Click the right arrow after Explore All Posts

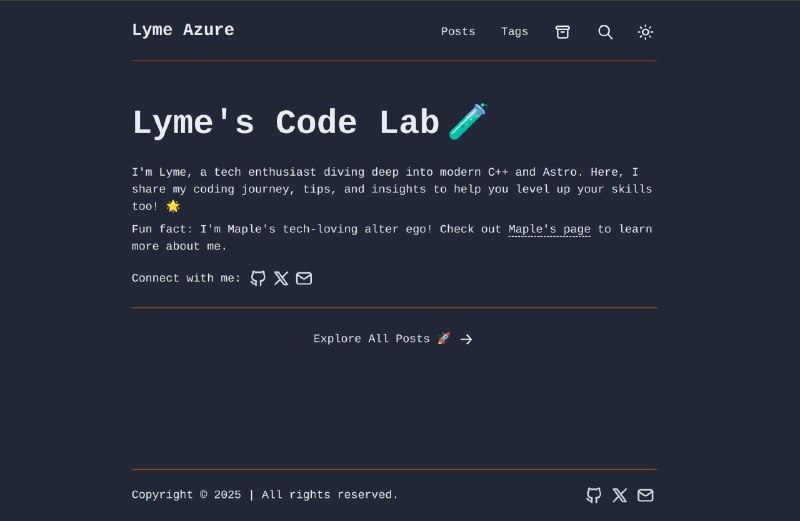(x=466, y=339)
